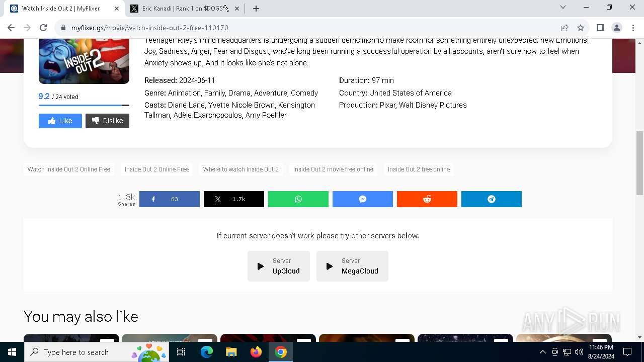The image size is (644, 362).
Task: Show hidden system tray icons
Action: point(542,352)
